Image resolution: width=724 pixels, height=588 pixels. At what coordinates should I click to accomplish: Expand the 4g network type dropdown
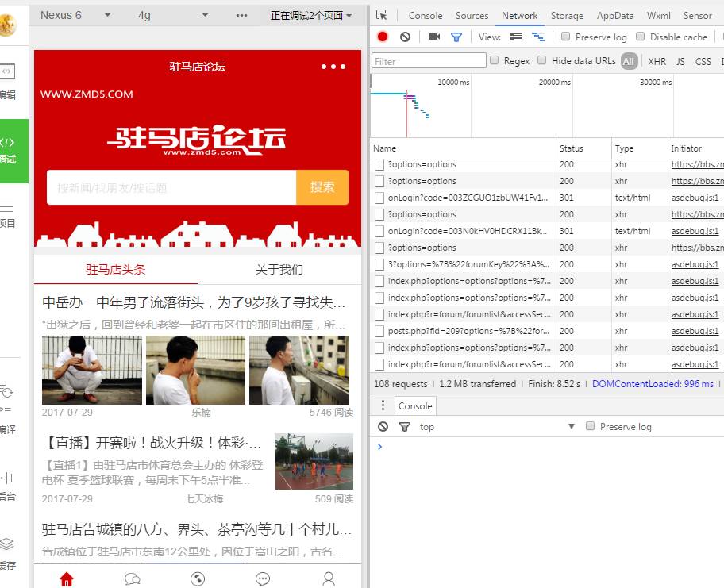[x=172, y=15]
